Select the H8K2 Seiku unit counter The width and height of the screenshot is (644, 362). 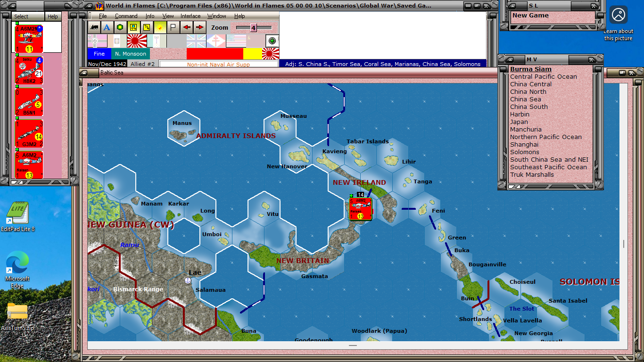29,71
